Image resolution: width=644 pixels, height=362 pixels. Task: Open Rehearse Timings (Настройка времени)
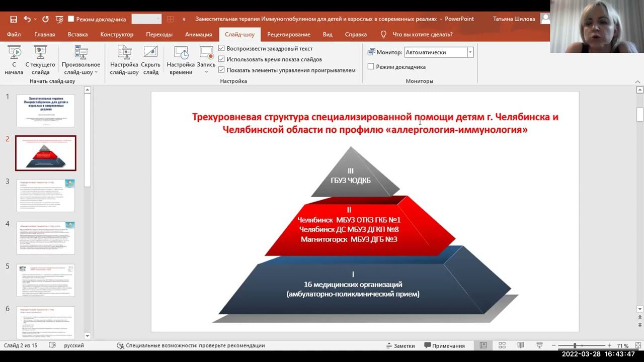(x=181, y=60)
